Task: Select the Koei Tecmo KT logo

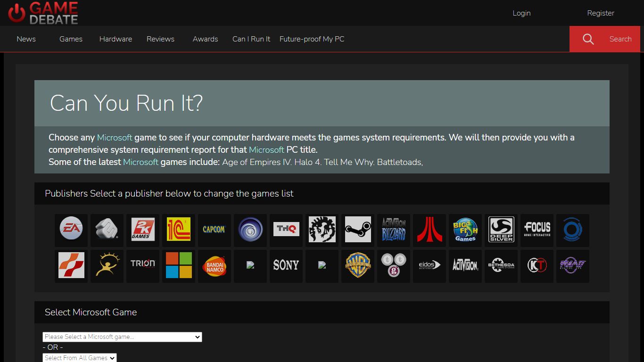Action: tap(537, 265)
